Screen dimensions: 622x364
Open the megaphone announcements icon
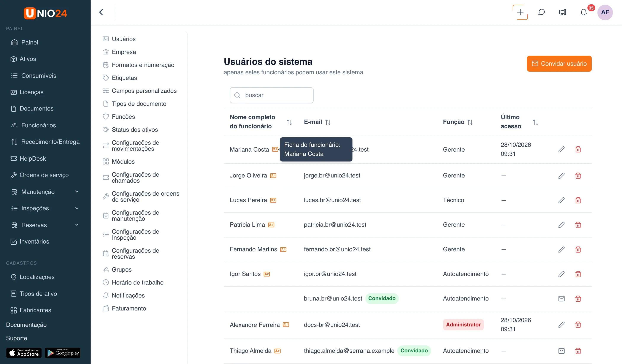[563, 12]
